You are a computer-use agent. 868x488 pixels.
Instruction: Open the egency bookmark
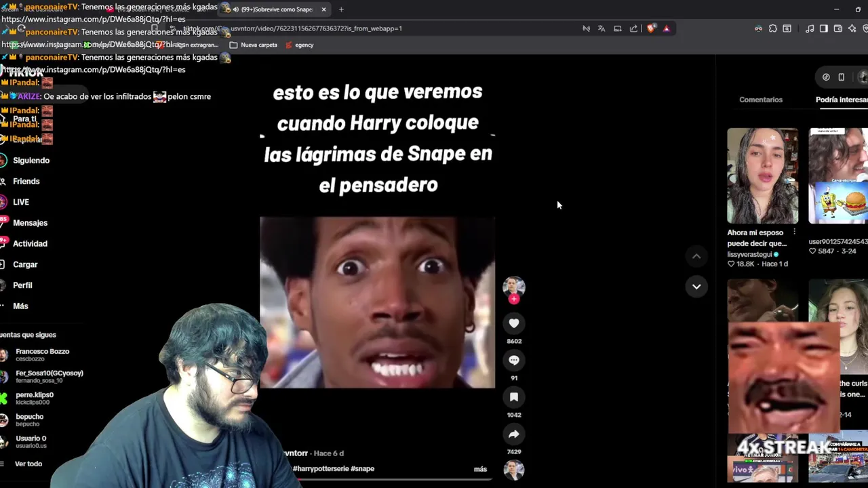(x=299, y=45)
